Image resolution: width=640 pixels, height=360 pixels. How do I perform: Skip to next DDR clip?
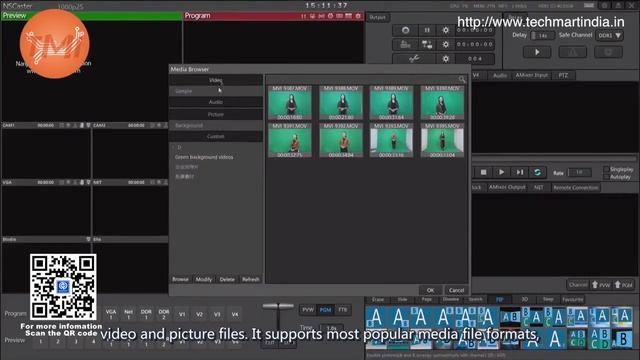(520, 172)
